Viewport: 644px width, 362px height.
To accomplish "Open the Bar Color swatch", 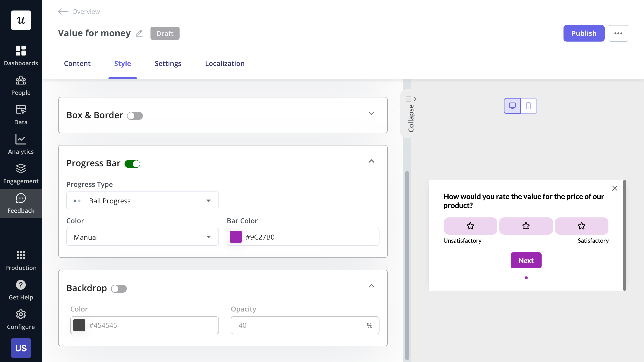I will [x=235, y=237].
